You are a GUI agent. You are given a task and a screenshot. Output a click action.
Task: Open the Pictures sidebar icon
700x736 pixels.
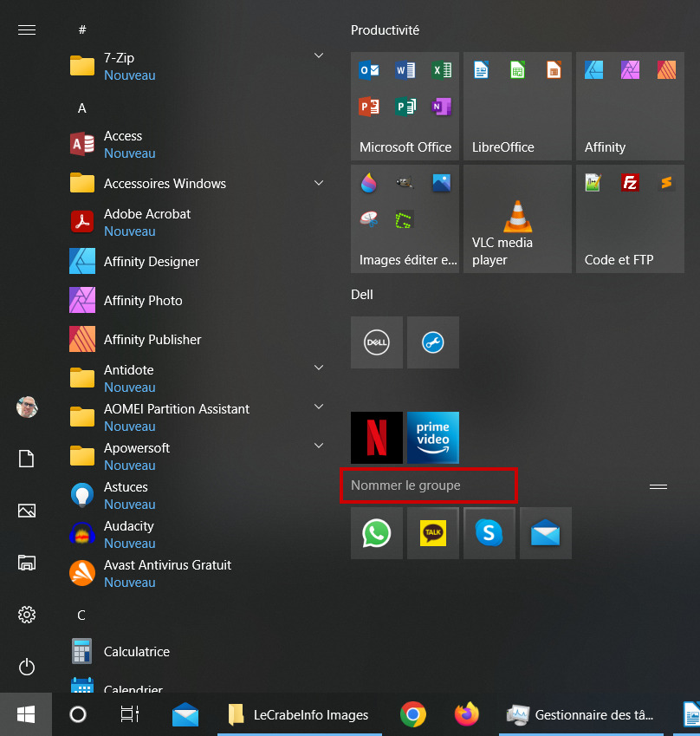26,511
